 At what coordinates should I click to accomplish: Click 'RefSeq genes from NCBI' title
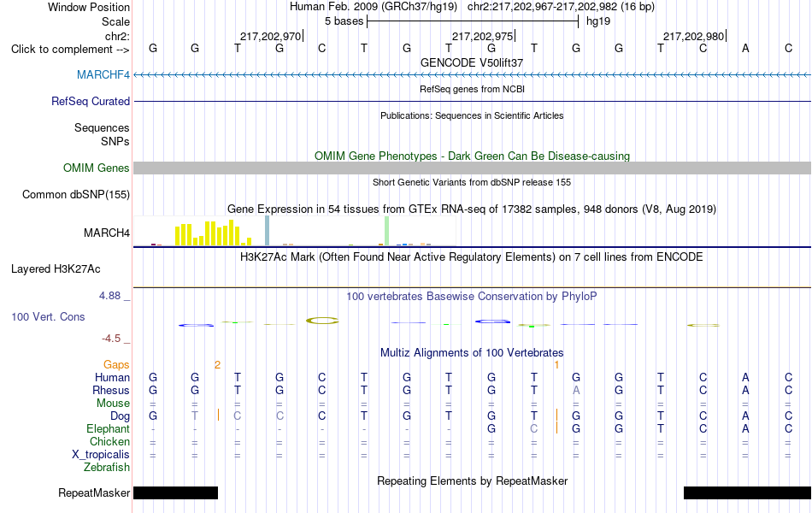click(473, 89)
